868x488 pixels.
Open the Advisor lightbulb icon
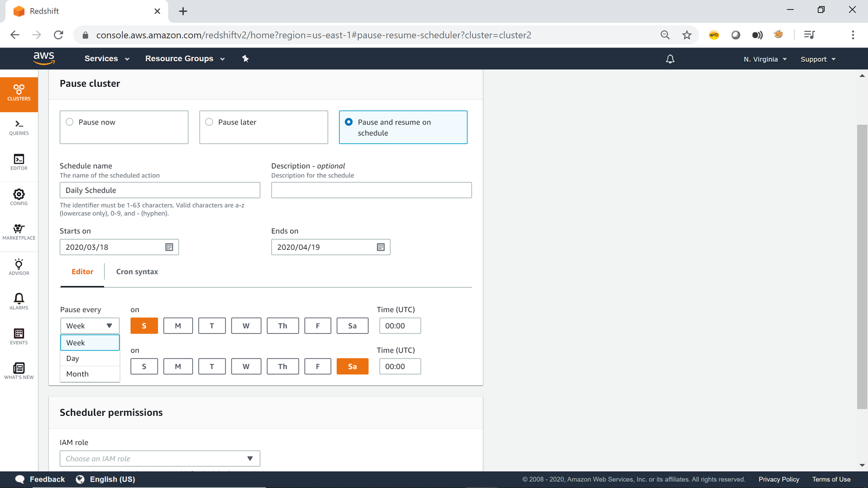19,267
